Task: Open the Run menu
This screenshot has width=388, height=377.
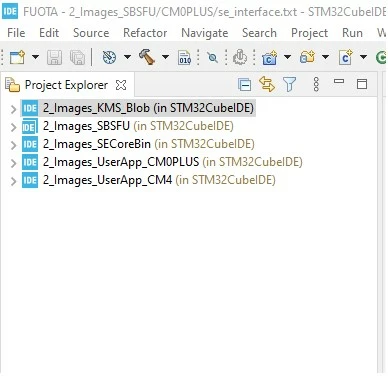Action: click(x=352, y=33)
